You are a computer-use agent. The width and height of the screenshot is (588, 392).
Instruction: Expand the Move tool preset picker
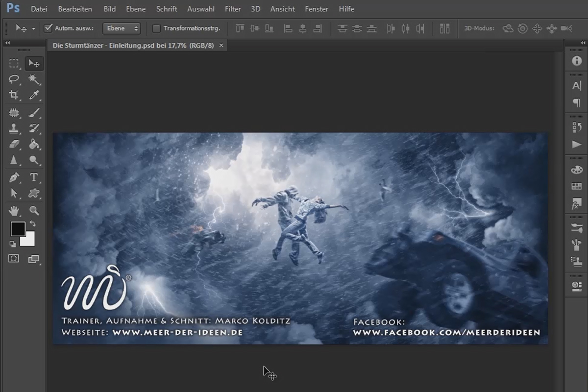33,29
